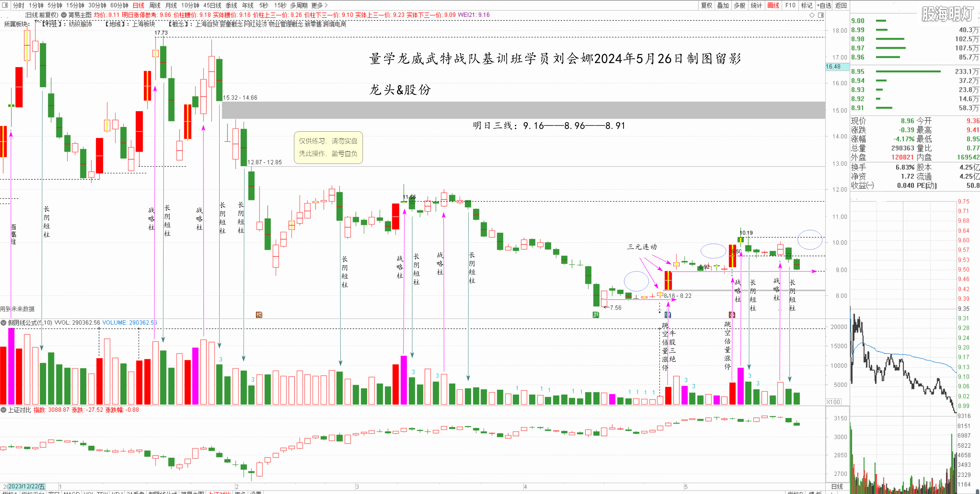Click the 明日三线 price annotation text
980x494 pixels.
[549, 126]
